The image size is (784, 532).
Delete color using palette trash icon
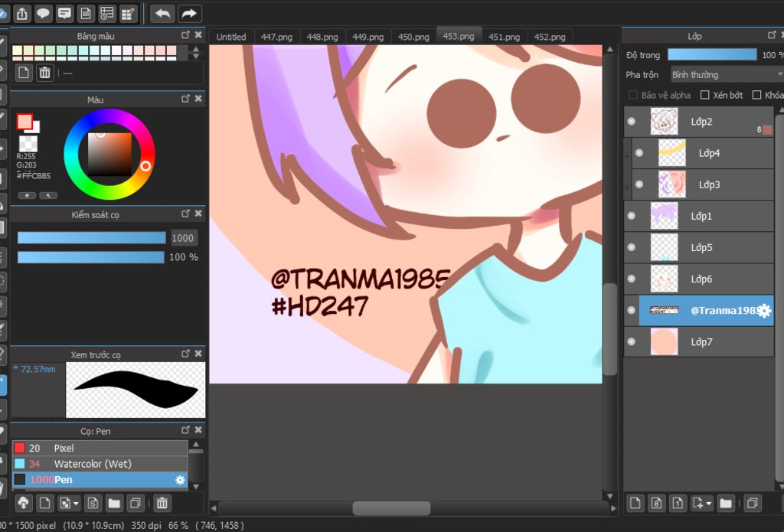(x=44, y=73)
